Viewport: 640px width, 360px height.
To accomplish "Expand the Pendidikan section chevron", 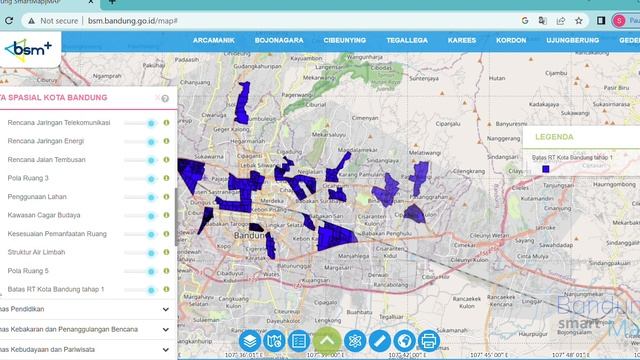I will 166,309.
